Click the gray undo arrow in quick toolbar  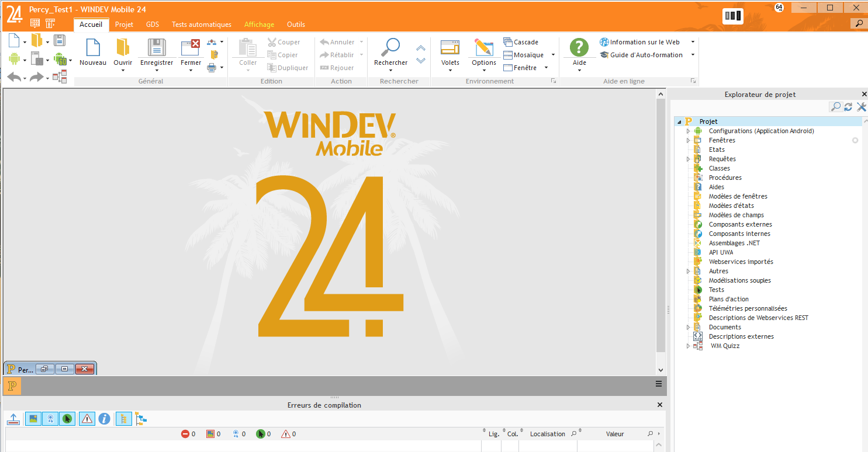14,77
